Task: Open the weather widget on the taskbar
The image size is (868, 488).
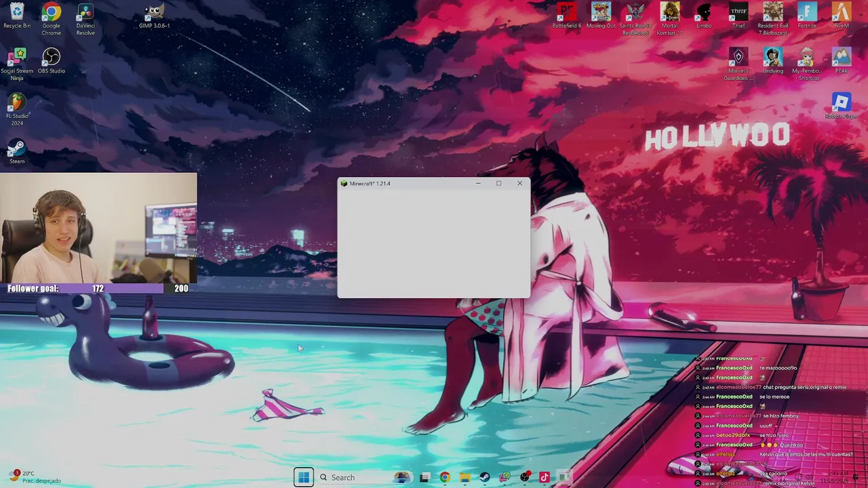Action: [x=35, y=476]
